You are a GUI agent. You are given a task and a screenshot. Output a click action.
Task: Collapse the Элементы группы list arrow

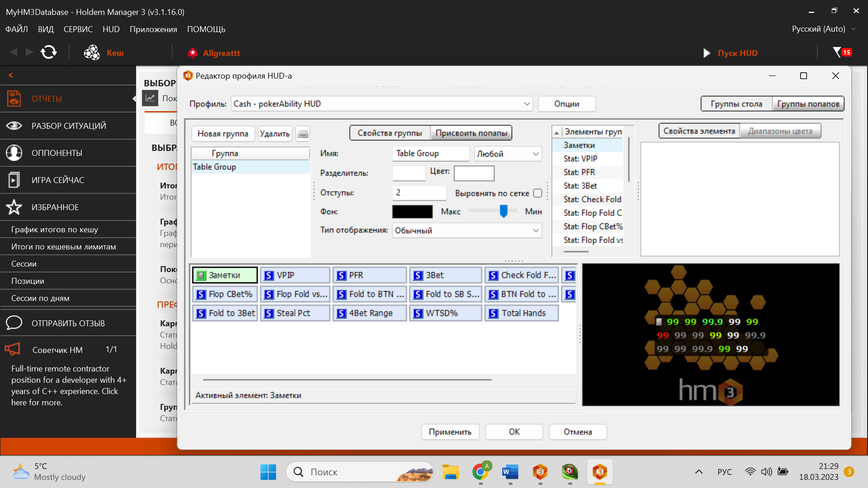[557, 132]
